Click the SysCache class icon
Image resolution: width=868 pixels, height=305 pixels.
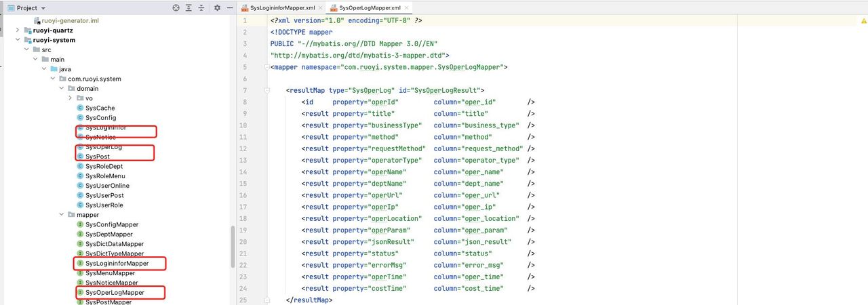(80, 108)
